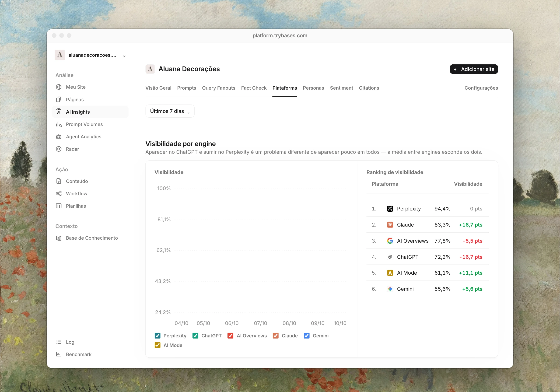Open Base de Conhecimento icon
The image size is (560, 392).
tap(59, 238)
